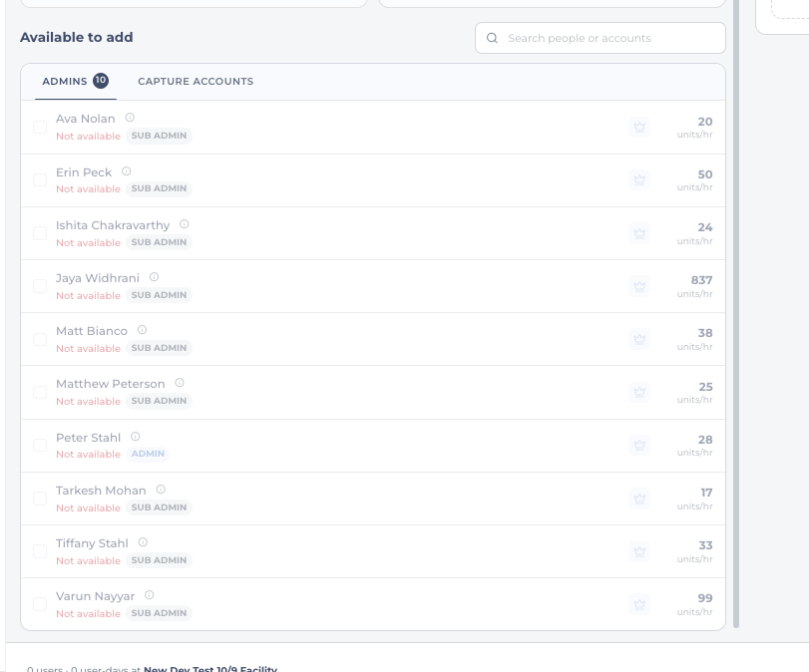Click the name Matthew Peterson
The image size is (809, 672).
111,384
